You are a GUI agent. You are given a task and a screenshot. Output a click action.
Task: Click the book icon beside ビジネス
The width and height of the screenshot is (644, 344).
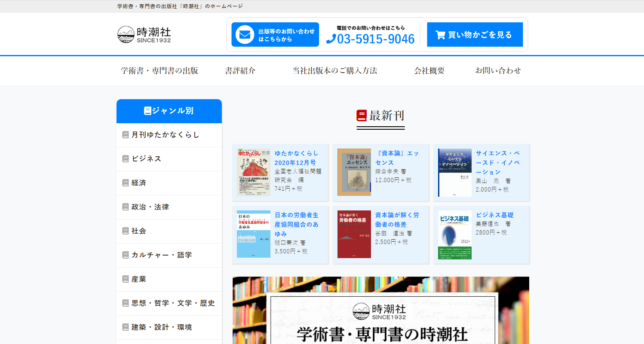pyautogui.click(x=126, y=159)
